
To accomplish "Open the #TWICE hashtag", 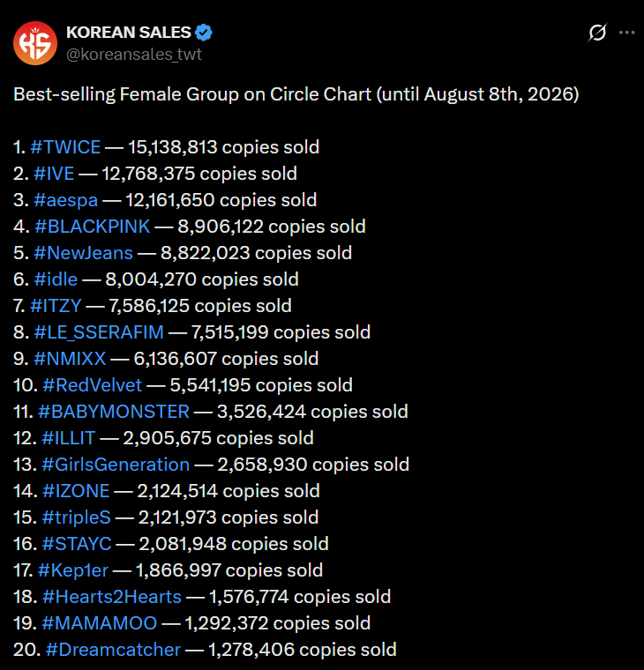I will (x=65, y=147).
